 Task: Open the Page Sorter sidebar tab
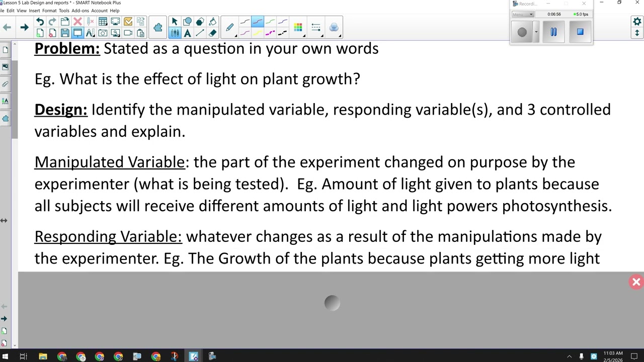pos(5,50)
